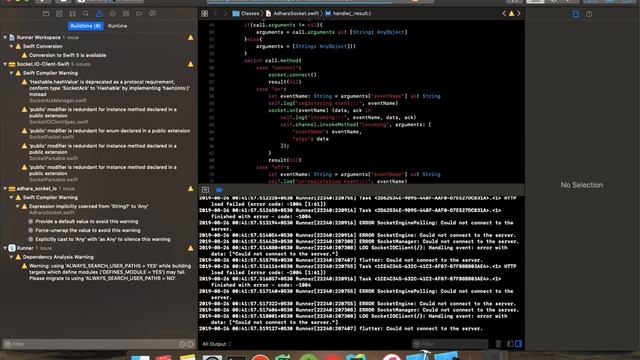The height and width of the screenshot is (360, 640).
Task: Collapse Swift Compiler Warning under adhara_socket_io
Action: coord(11,198)
